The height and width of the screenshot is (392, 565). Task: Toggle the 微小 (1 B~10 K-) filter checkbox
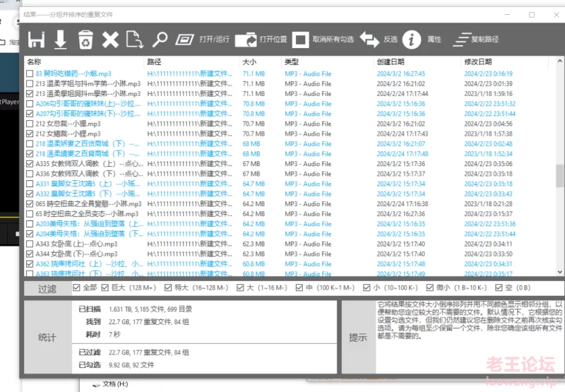430,287
